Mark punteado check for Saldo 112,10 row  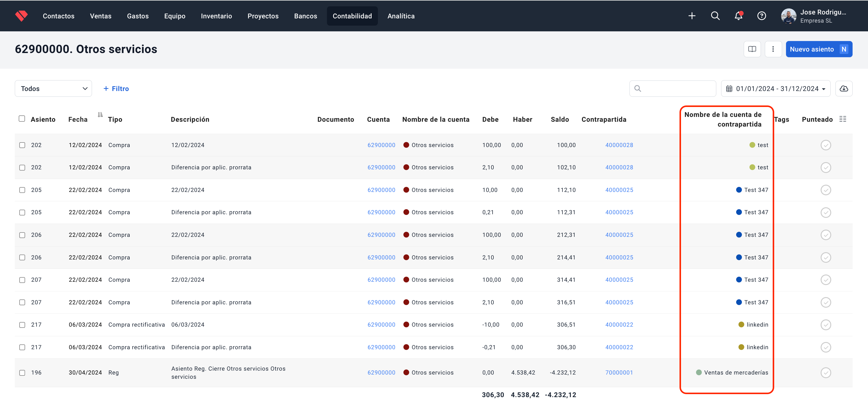825,190
